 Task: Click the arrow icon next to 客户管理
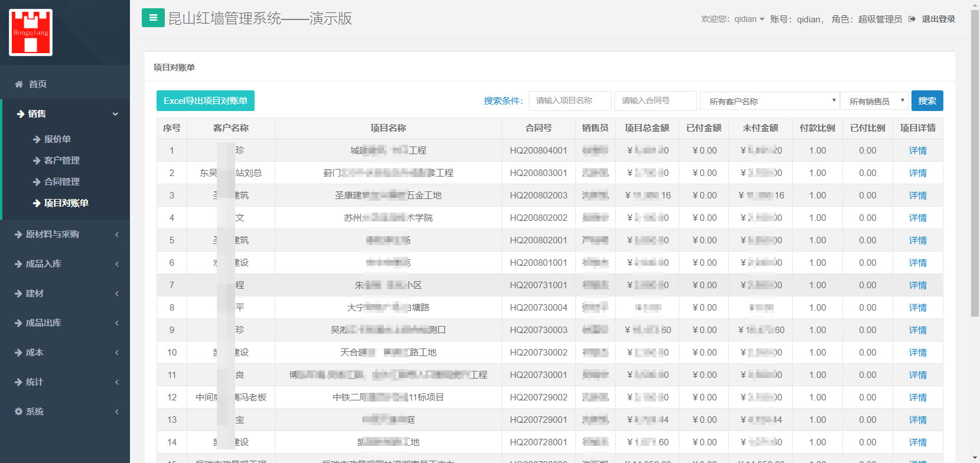pyautogui.click(x=37, y=161)
